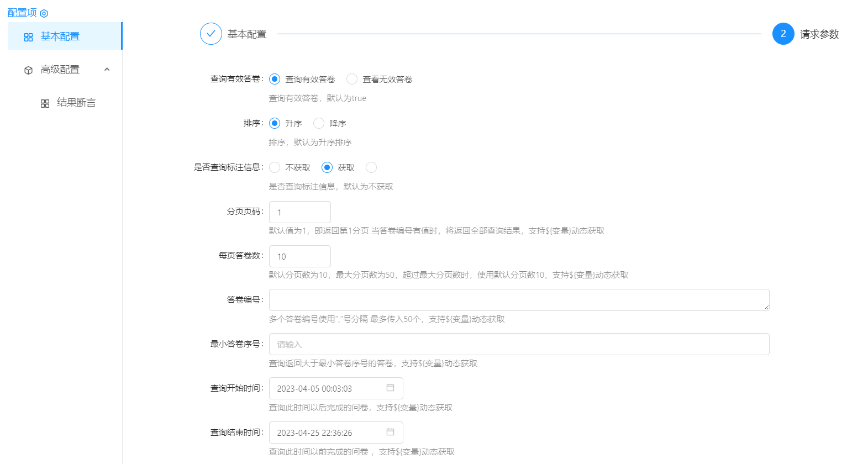868x464 pixels.
Task: Select the 降序 sort radio option
Action: [319, 123]
